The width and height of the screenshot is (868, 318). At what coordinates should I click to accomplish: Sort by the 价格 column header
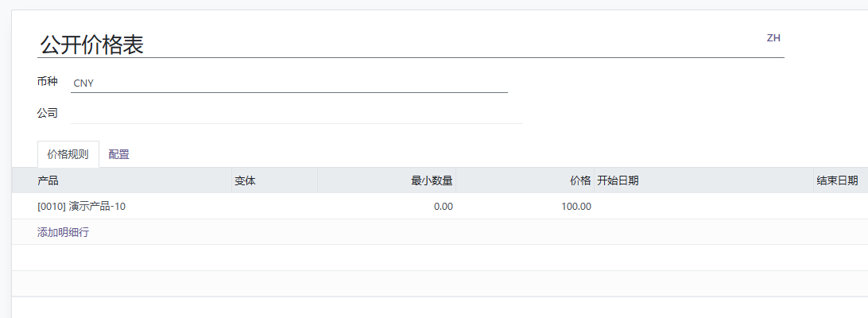[x=525, y=180]
